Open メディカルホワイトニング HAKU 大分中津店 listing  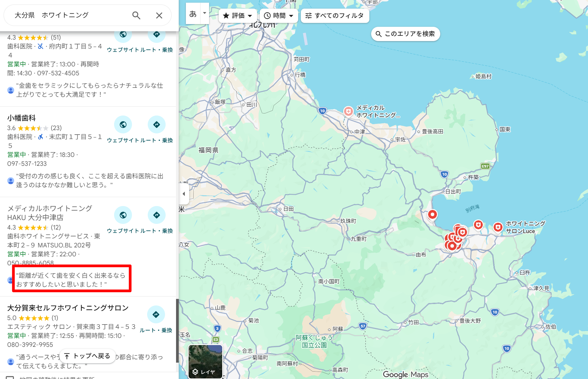50,213
